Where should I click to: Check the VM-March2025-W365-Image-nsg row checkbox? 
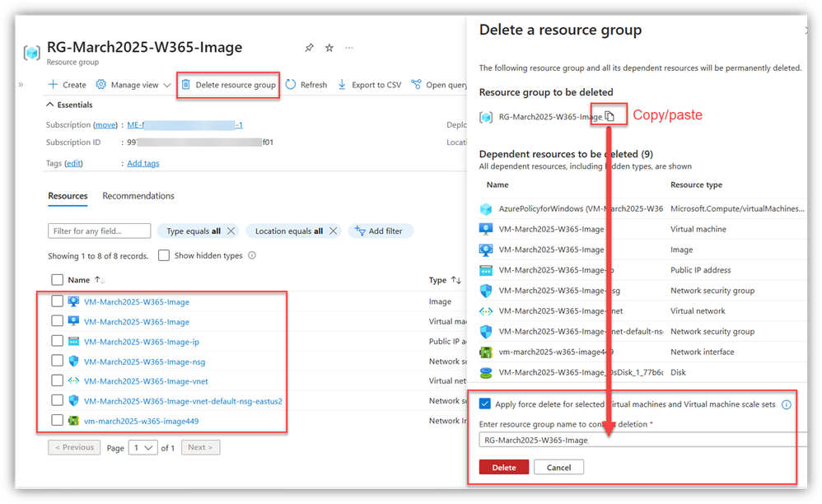(57, 361)
